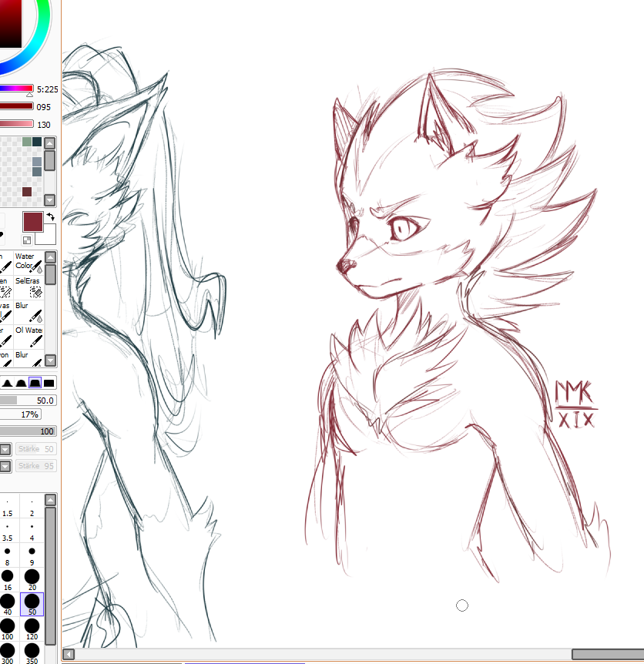Select the SelEras selection eraser tool

[x=29, y=287]
